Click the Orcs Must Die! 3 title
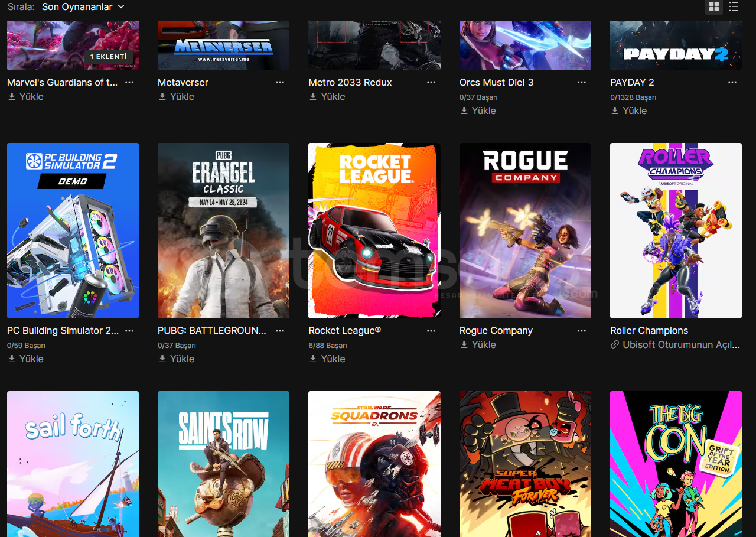This screenshot has height=537, width=756. coord(496,82)
